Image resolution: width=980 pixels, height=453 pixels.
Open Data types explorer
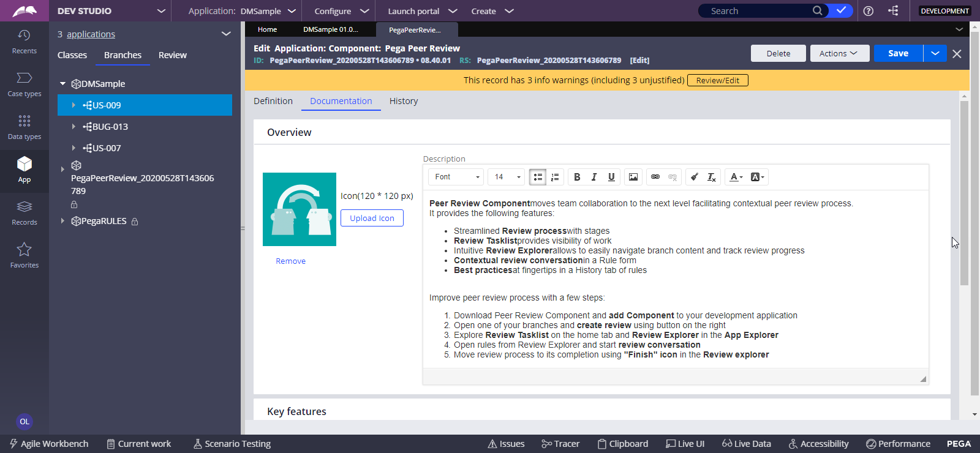tap(24, 127)
